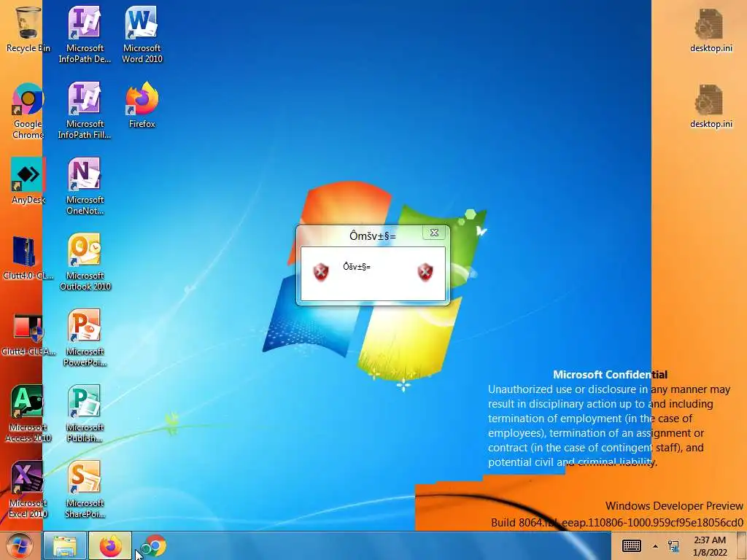The image size is (747, 560).
Task: Select the Clutt4.0-CL desktop icon
Action: tap(28, 257)
